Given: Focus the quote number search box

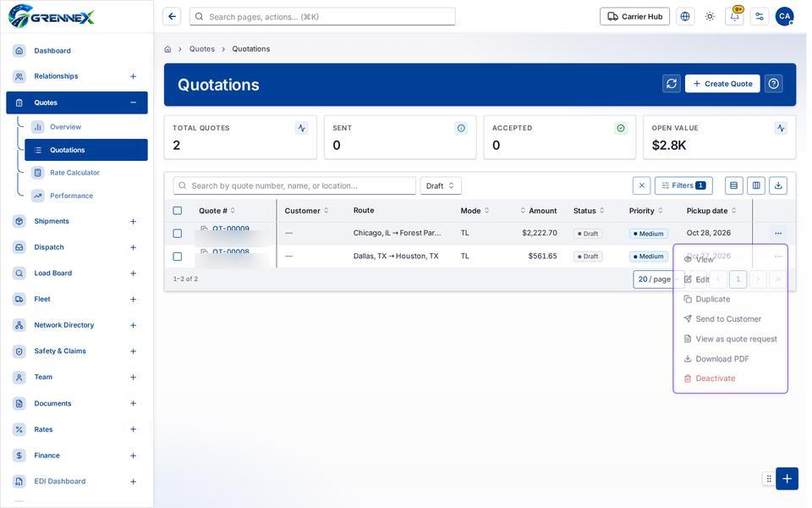Looking at the screenshot, I should (294, 185).
